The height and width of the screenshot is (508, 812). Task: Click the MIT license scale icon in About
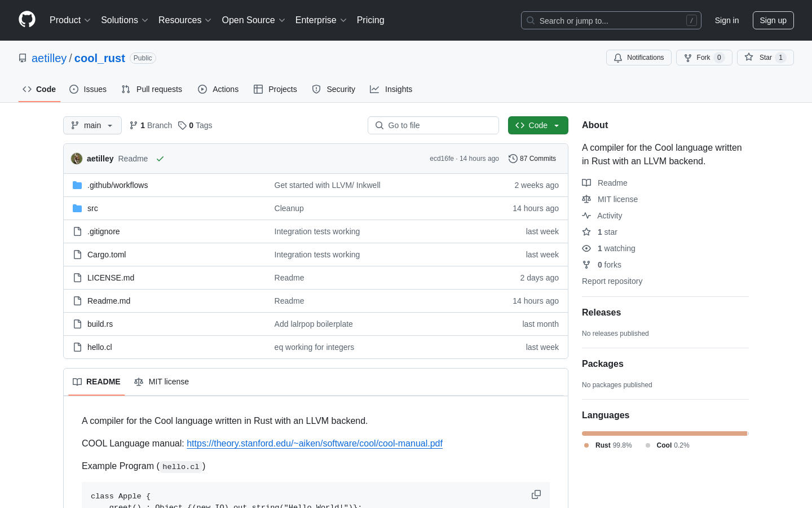[x=586, y=199]
